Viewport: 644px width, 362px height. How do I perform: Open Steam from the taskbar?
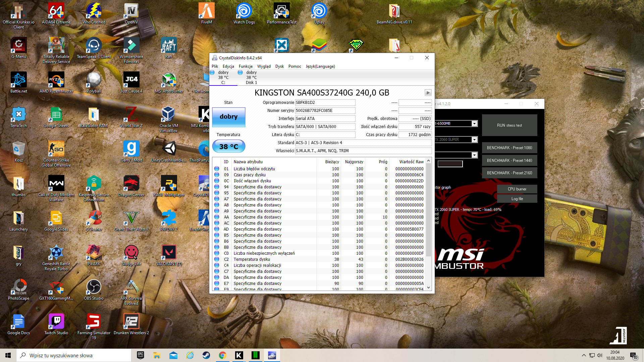coord(206,355)
